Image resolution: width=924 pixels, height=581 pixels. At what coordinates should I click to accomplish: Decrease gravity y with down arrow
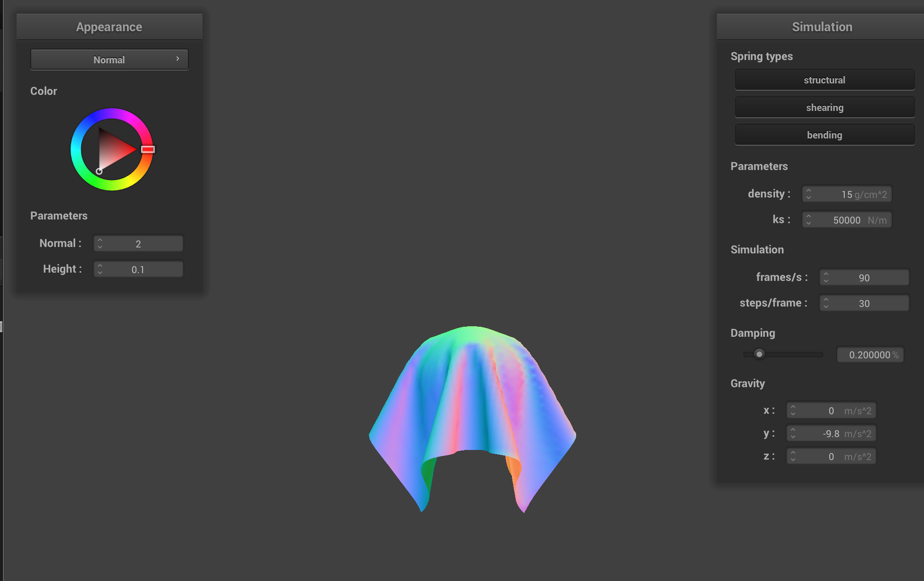[x=793, y=437]
